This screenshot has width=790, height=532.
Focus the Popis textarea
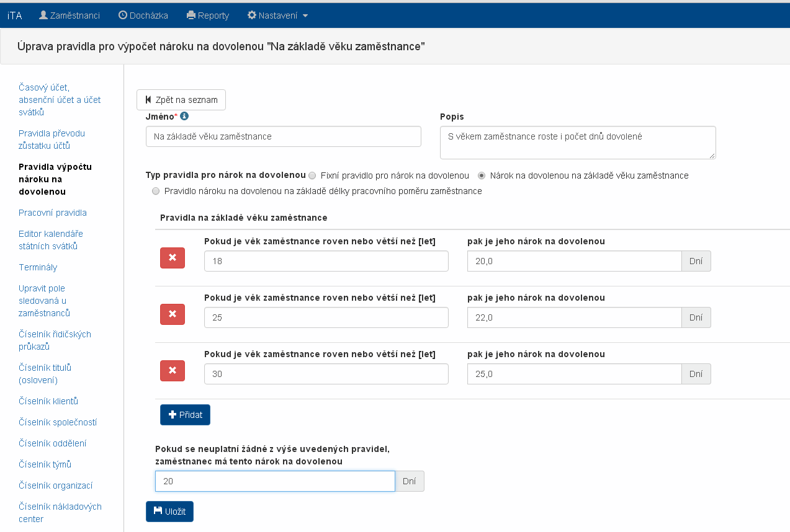point(577,143)
